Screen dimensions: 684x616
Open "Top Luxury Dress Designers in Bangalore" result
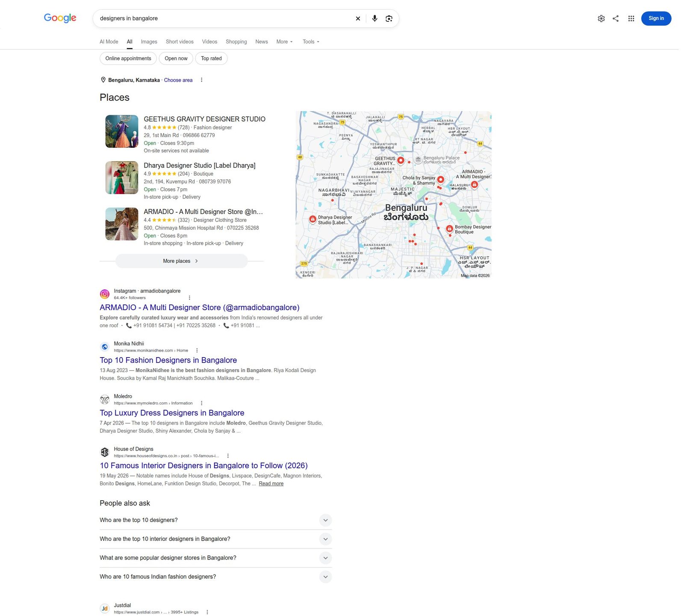click(172, 413)
